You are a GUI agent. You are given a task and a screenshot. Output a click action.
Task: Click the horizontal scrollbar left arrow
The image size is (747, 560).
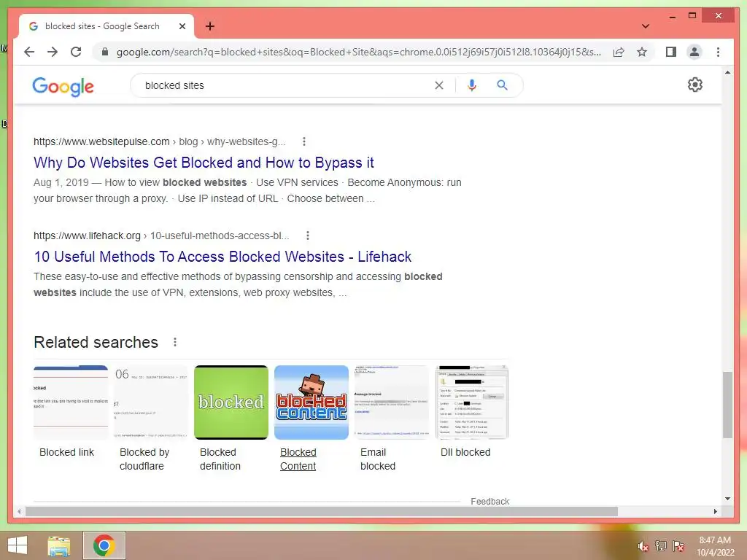pos(19,511)
